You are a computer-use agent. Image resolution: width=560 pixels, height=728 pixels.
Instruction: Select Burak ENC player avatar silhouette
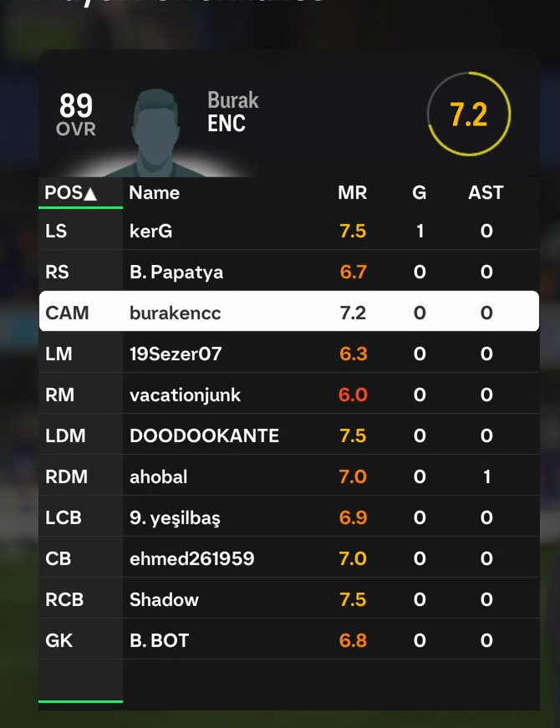[x=155, y=133]
